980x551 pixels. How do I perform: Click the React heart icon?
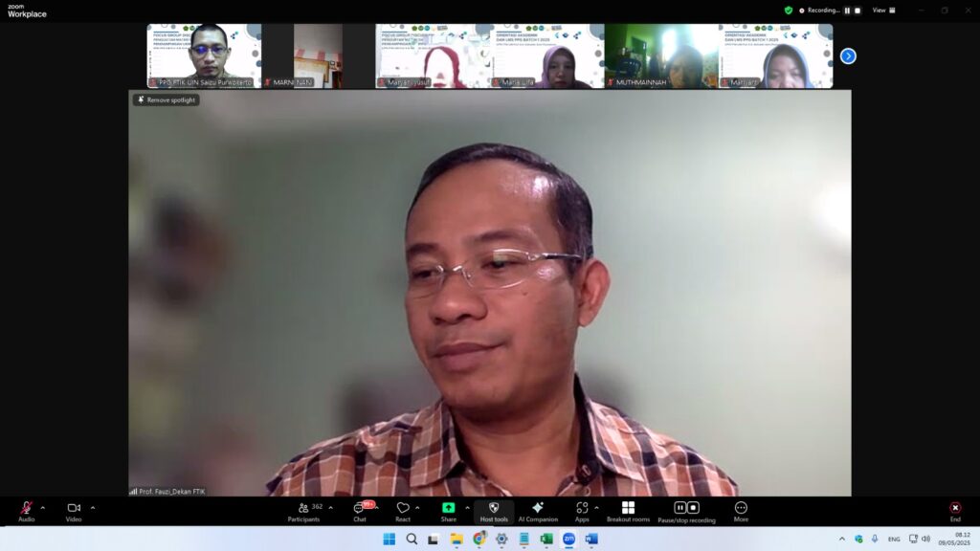pos(402,508)
